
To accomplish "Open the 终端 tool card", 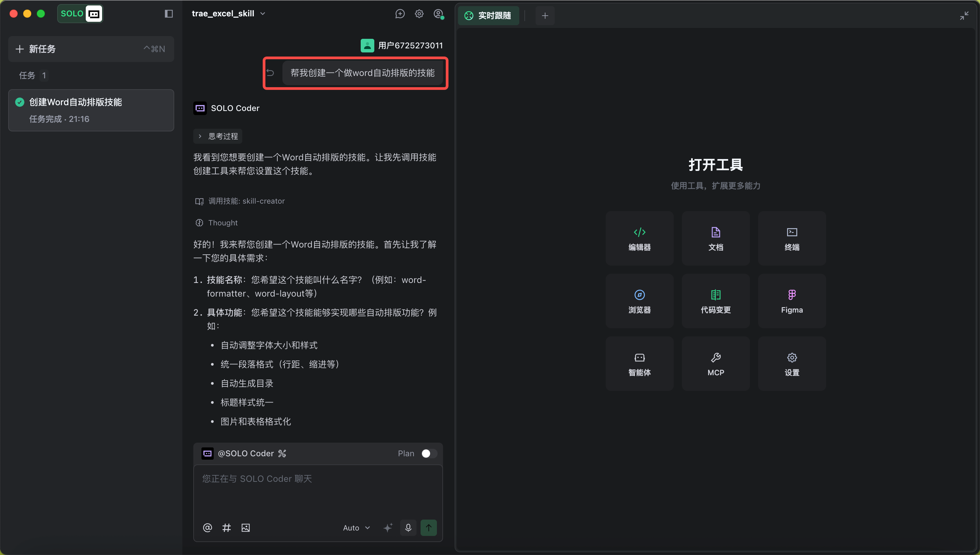I will point(792,238).
